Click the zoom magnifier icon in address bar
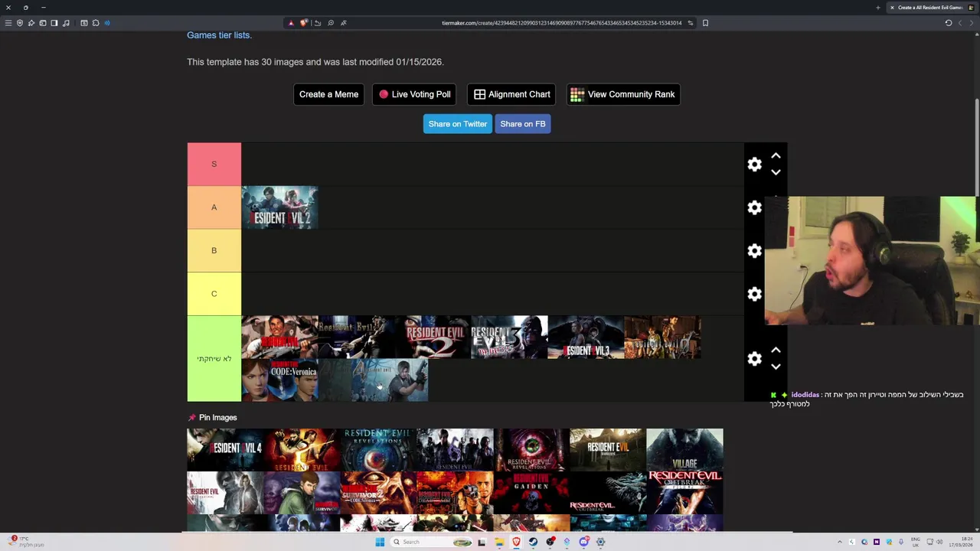Image resolution: width=980 pixels, height=551 pixels. tap(331, 23)
